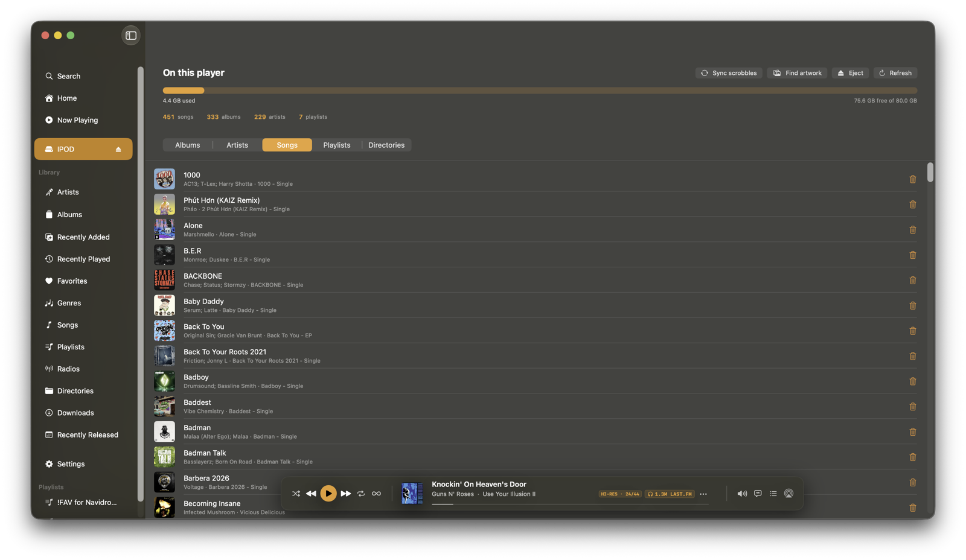
Task: Delete the song Back To You
Action: click(913, 331)
